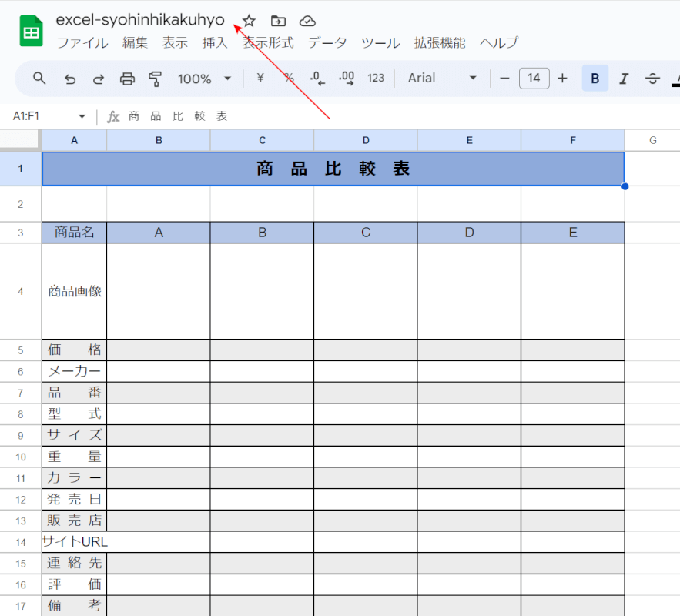680x616 pixels.
Task: Star the excel-syohinhikakuhyo document
Action: point(249,21)
